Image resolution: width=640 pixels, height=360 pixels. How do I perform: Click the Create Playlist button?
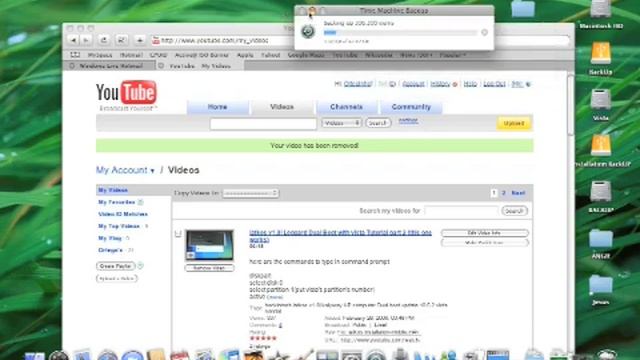116,266
